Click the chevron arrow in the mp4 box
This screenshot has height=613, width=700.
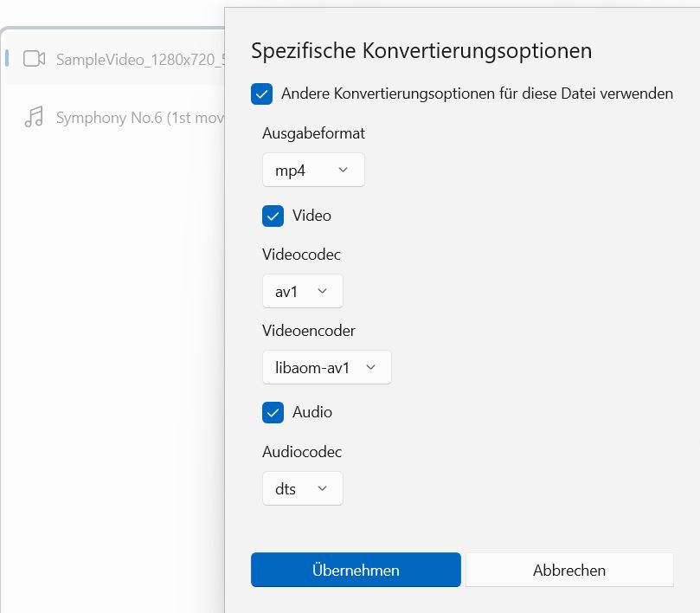point(343,170)
